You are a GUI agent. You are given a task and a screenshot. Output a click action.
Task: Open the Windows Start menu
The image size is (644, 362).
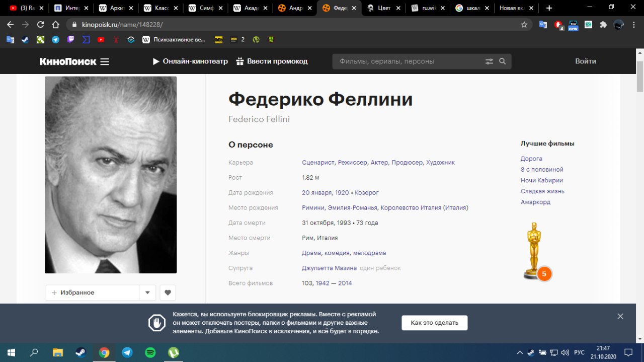pos(10,352)
